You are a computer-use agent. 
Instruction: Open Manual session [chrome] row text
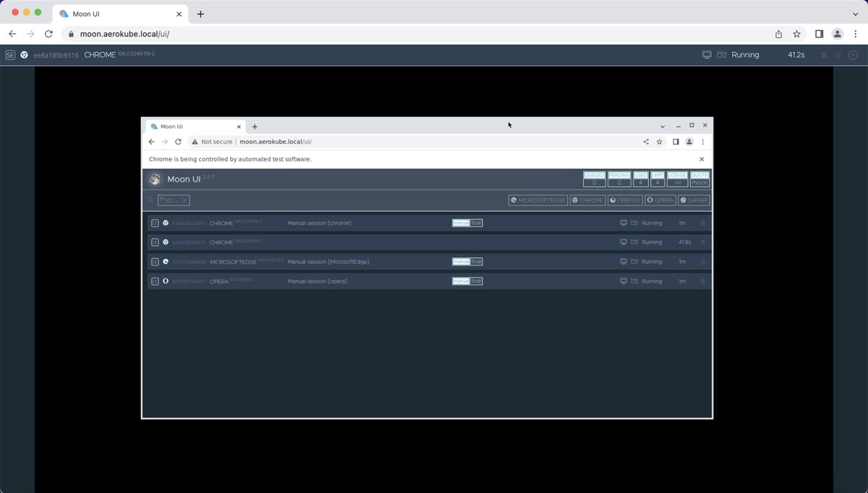(320, 223)
